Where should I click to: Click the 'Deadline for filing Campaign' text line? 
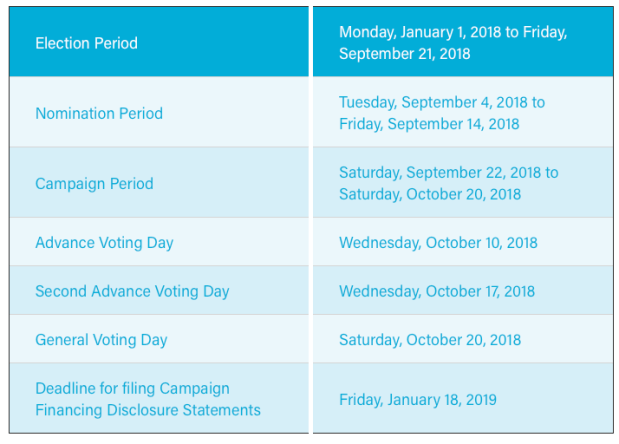click(132, 388)
